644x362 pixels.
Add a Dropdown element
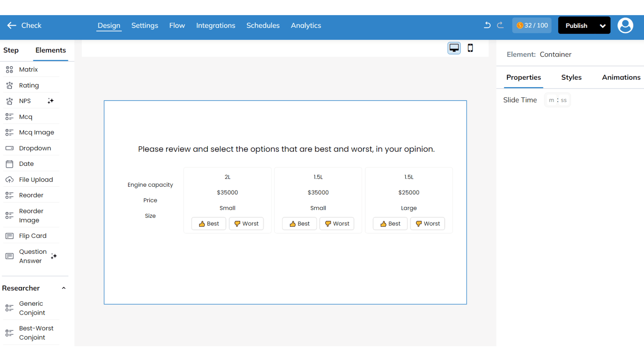coord(35,148)
